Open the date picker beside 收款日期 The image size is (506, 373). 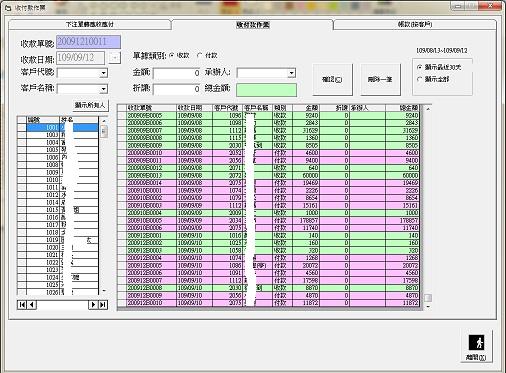(114, 58)
